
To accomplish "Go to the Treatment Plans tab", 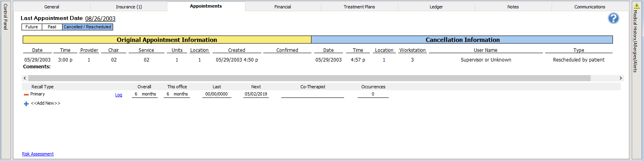I will pos(359,7).
